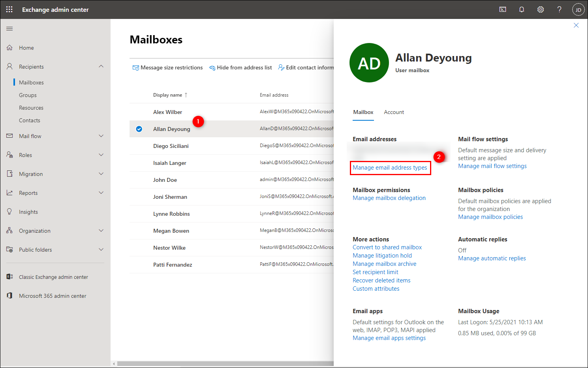Viewport: 588px width, 368px height.
Task: Close the Allan Deyoung details panel
Action: point(576,25)
